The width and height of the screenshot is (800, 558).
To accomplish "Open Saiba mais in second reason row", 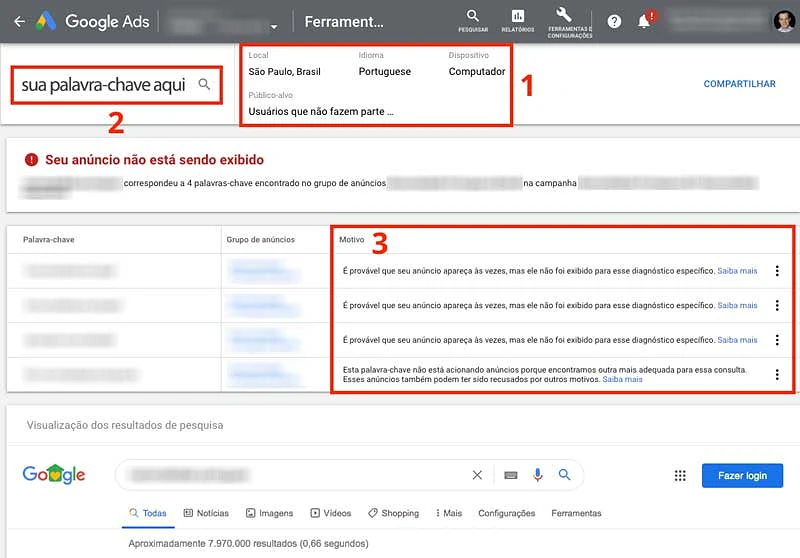I will [x=737, y=306].
